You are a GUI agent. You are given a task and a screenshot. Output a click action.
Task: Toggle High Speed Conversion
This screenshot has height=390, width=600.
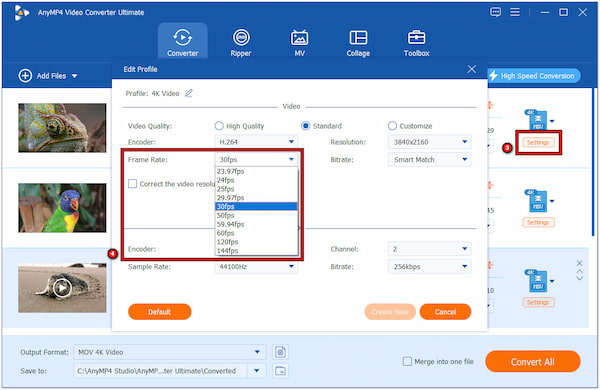click(x=533, y=76)
